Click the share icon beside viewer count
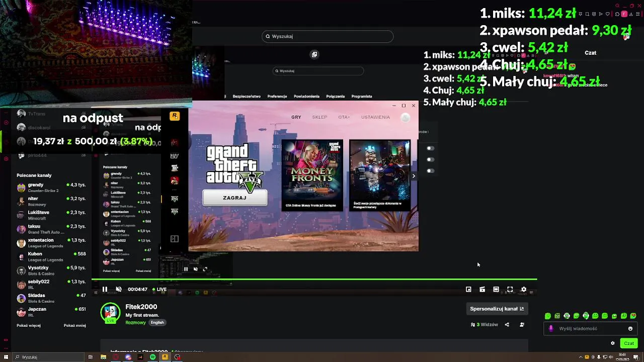644x362 pixels. [x=507, y=325]
